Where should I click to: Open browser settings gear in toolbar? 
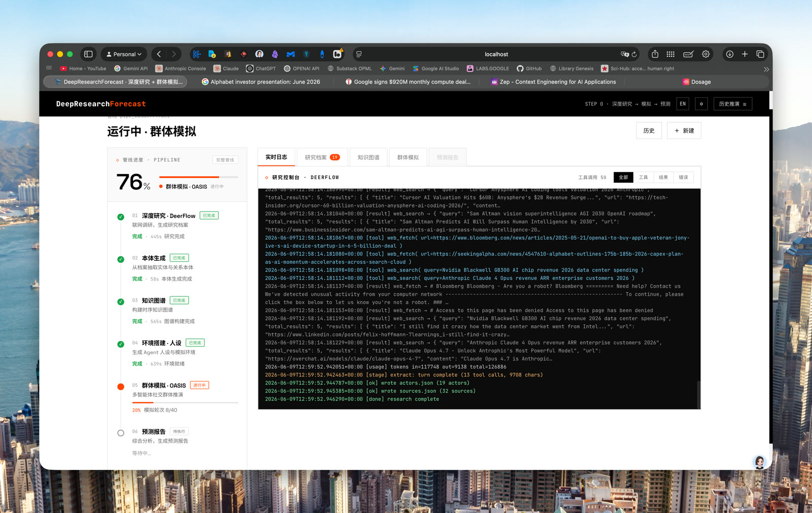706,54
